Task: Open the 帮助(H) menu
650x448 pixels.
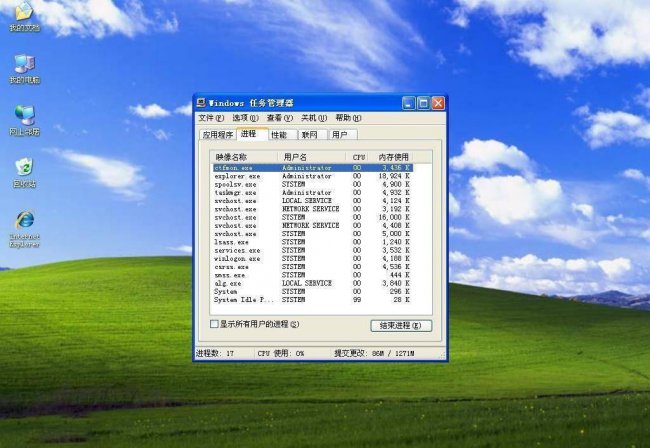Action: pos(348,118)
